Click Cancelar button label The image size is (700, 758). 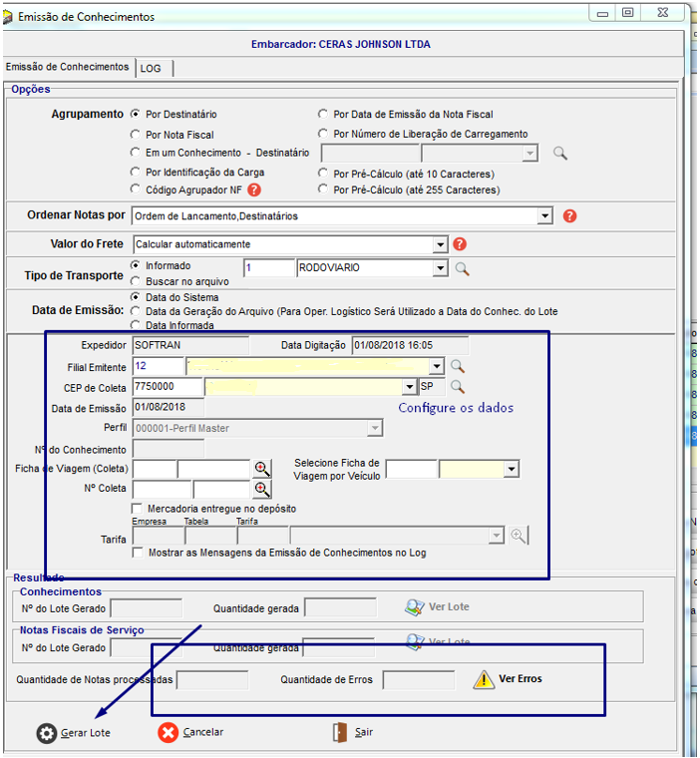point(203,732)
